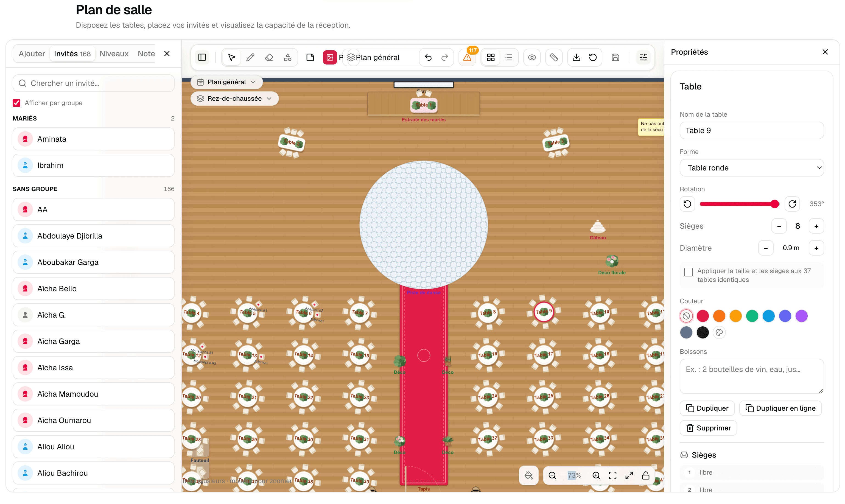The image size is (845, 504).
Task: Click the paint bucket fill icon
Action: tap(529, 475)
